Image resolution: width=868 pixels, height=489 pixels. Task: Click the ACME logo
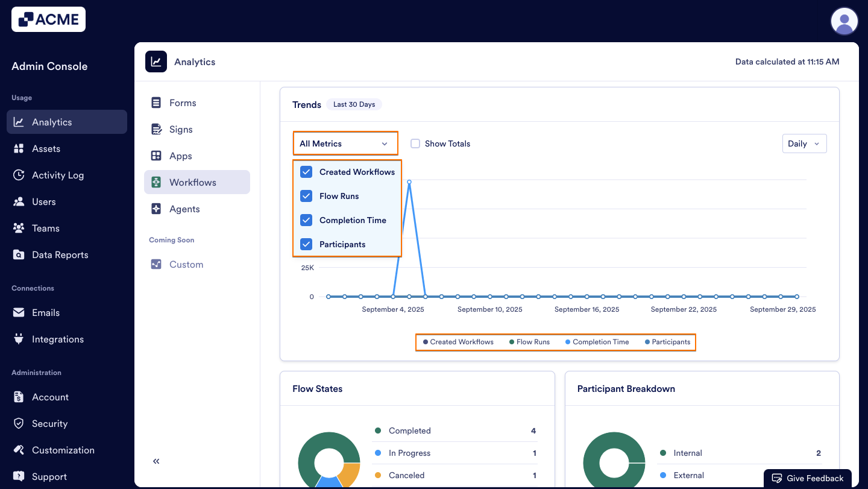coord(48,19)
